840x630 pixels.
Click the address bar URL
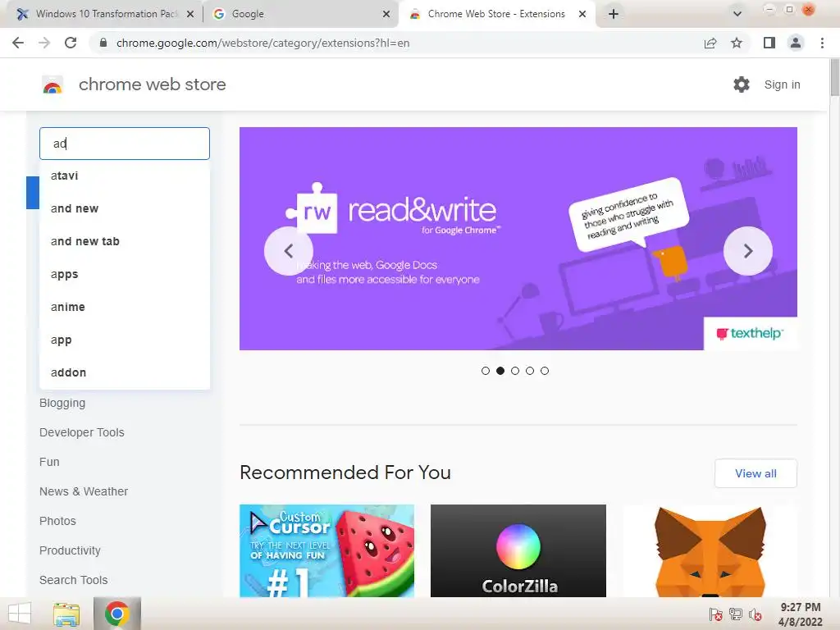point(262,43)
